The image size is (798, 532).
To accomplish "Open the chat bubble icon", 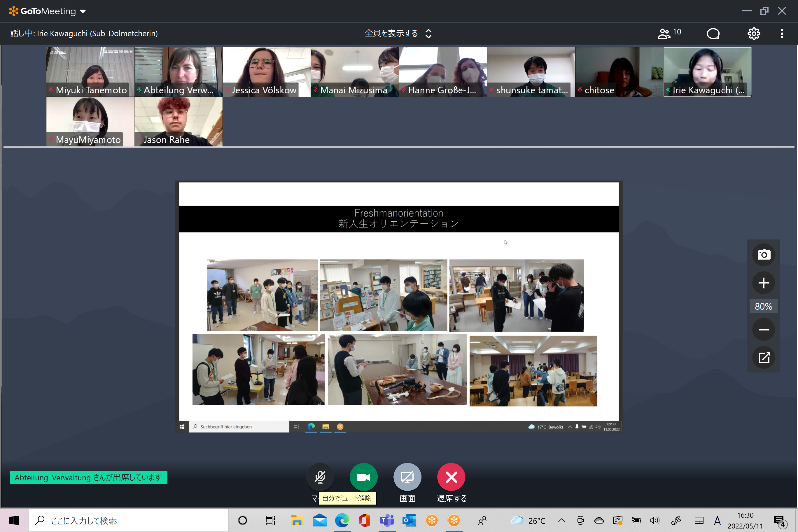I will click(713, 33).
